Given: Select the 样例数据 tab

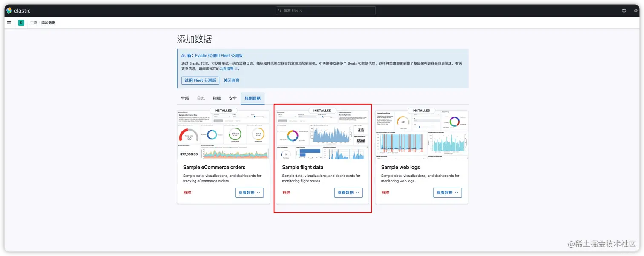Looking at the screenshot, I should [253, 98].
